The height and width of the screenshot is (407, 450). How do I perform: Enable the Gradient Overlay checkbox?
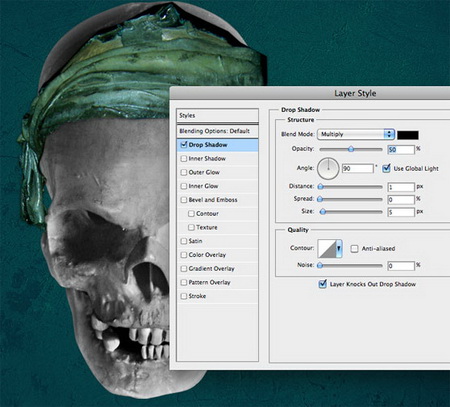(183, 269)
